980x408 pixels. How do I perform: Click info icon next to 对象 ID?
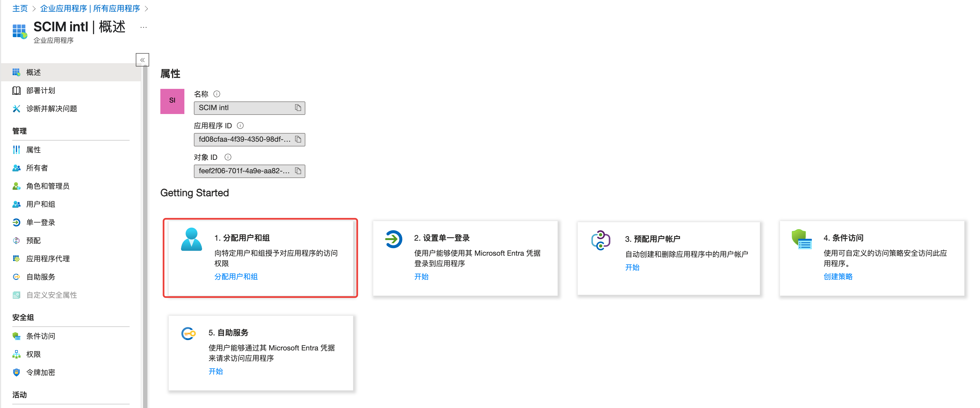coord(228,157)
